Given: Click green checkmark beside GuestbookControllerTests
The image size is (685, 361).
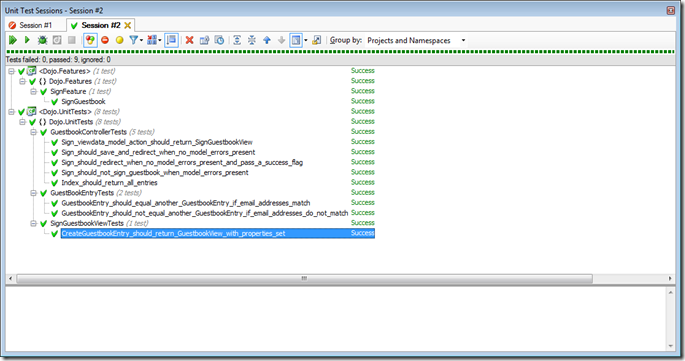Looking at the screenshot, I should [x=43, y=132].
